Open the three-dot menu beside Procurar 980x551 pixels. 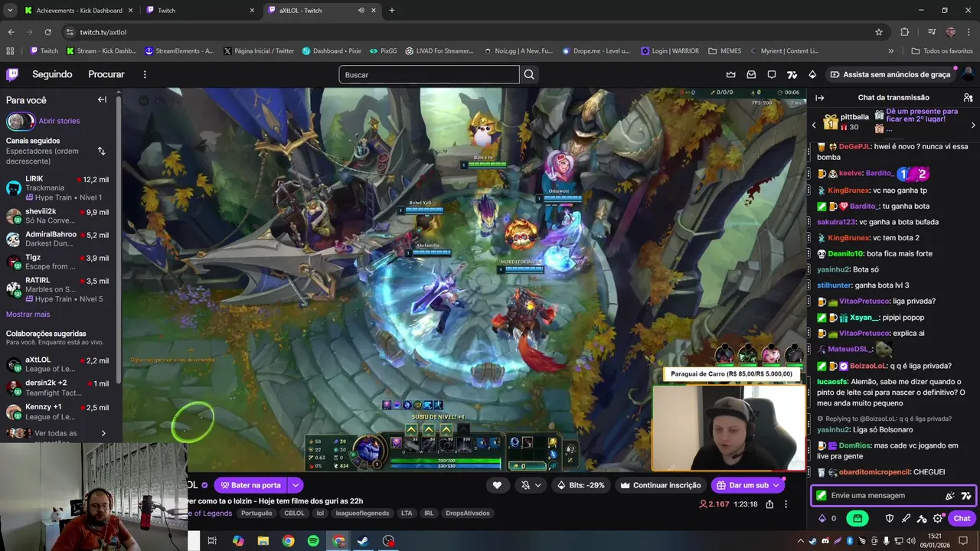[145, 74]
